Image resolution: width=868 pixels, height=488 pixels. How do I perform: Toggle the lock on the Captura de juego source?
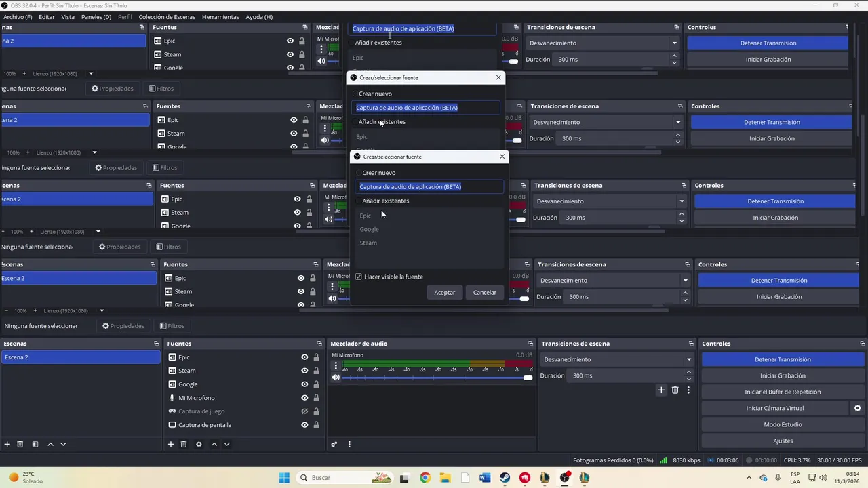pos(316,411)
